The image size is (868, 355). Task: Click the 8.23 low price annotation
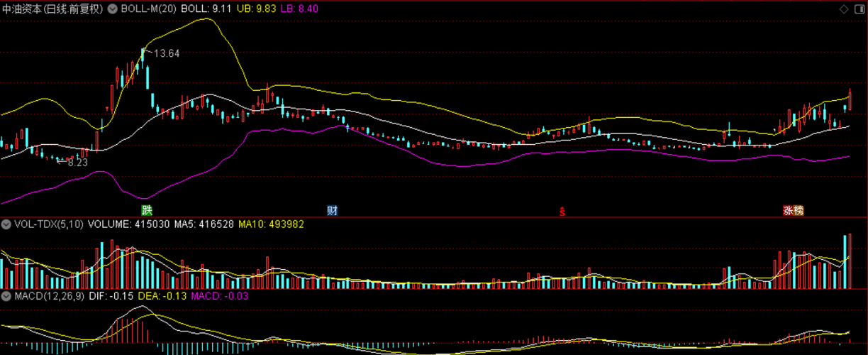(x=77, y=163)
